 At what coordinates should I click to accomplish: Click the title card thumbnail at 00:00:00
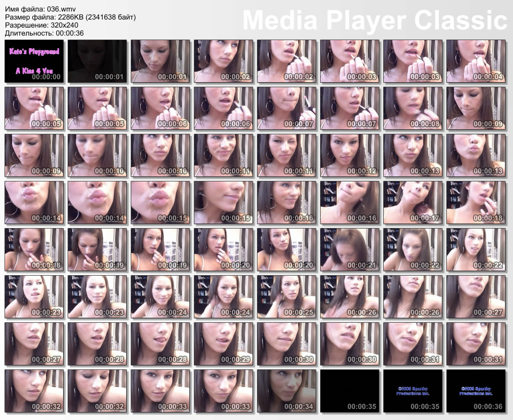tap(34, 61)
